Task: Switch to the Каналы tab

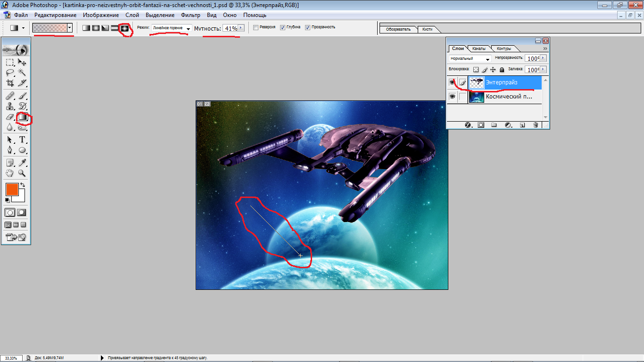Action: tap(479, 49)
